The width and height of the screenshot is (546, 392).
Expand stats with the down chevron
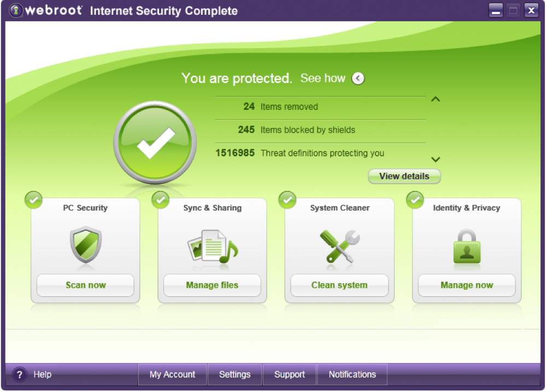point(436,160)
